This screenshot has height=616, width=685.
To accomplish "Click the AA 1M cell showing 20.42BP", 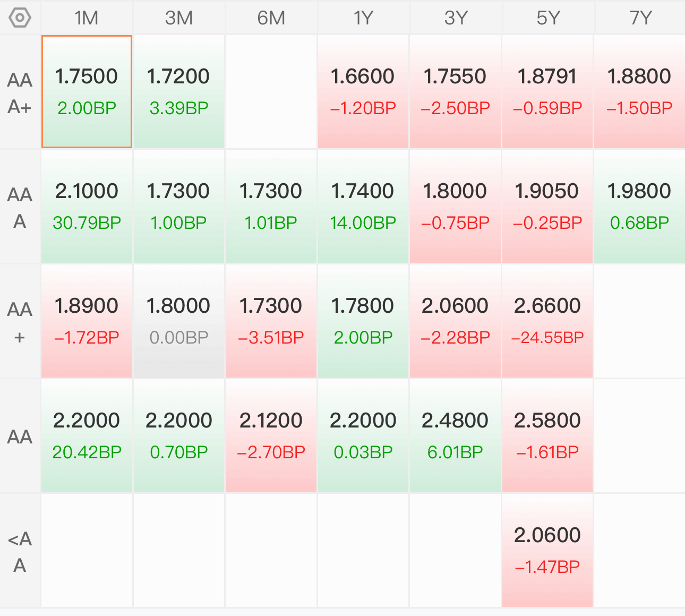I will (x=87, y=436).
